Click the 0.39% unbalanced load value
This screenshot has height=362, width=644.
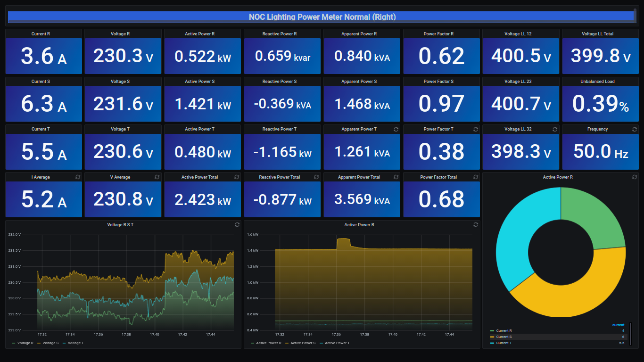coord(601,104)
